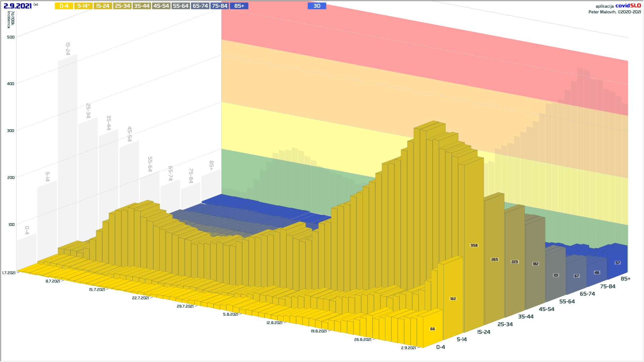Select the 65-74 legend swatch

click(200, 6)
